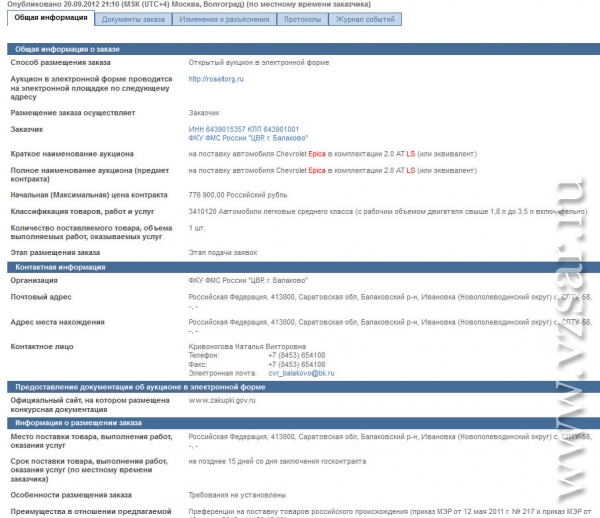
Task: Click the 3410120 classification code text
Action: click(x=205, y=212)
